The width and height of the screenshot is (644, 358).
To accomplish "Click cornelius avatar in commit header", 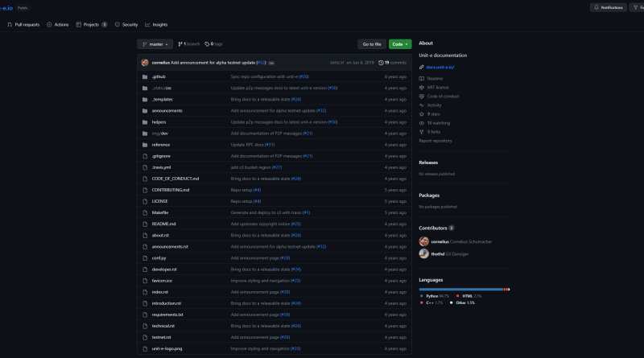I will pos(145,63).
